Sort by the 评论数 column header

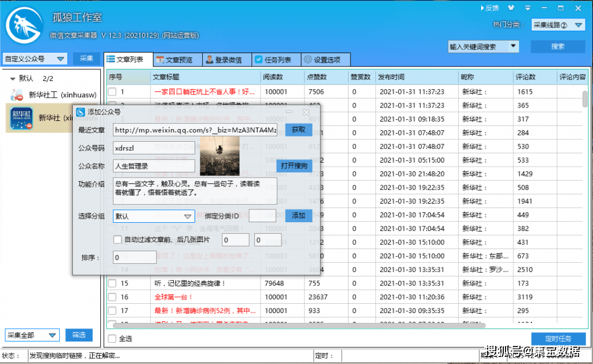(535, 77)
